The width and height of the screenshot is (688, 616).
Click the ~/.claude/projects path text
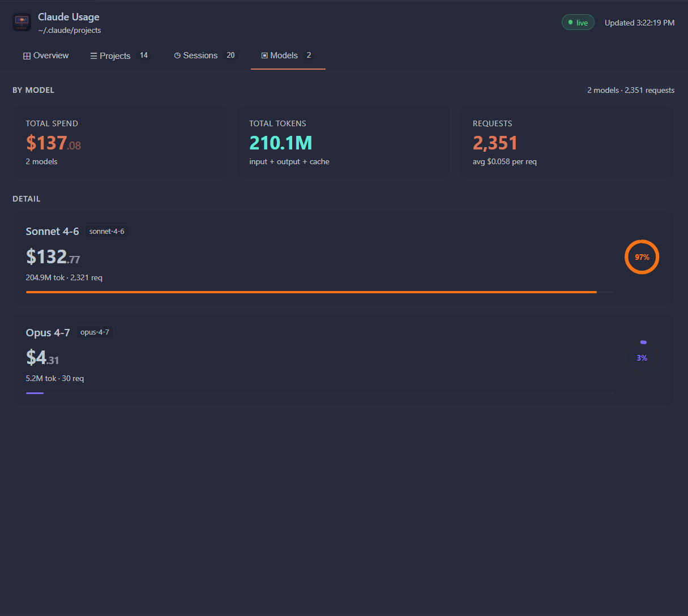coord(70,31)
